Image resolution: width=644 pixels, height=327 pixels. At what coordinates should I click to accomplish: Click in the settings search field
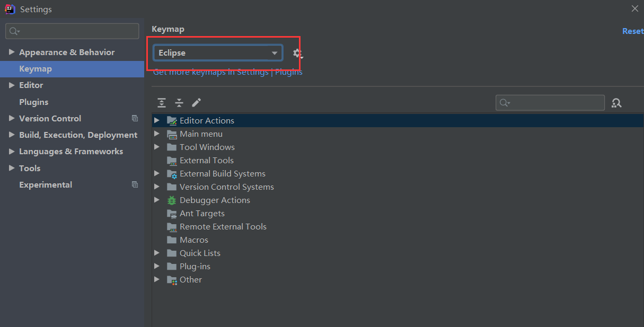pyautogui.click(x=72, y=31)
